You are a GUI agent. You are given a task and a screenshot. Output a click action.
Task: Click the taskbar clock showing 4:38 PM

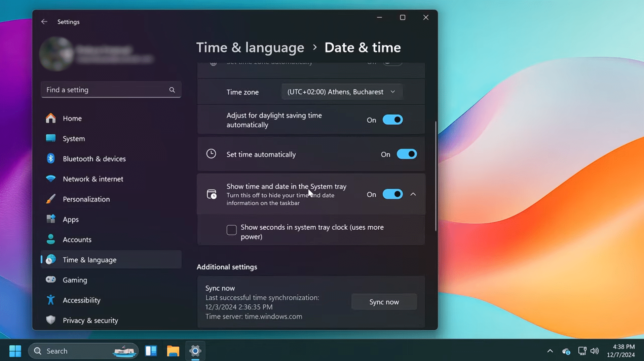coord(621,351)
